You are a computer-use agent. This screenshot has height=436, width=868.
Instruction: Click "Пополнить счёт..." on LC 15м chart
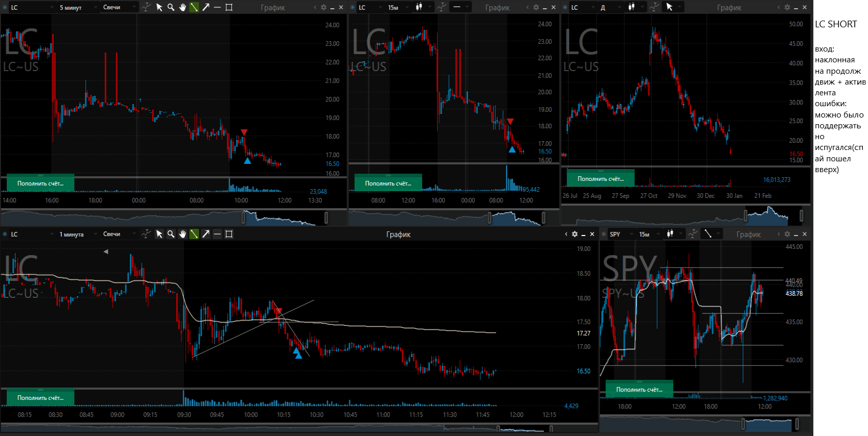click(x=388, y=183)
